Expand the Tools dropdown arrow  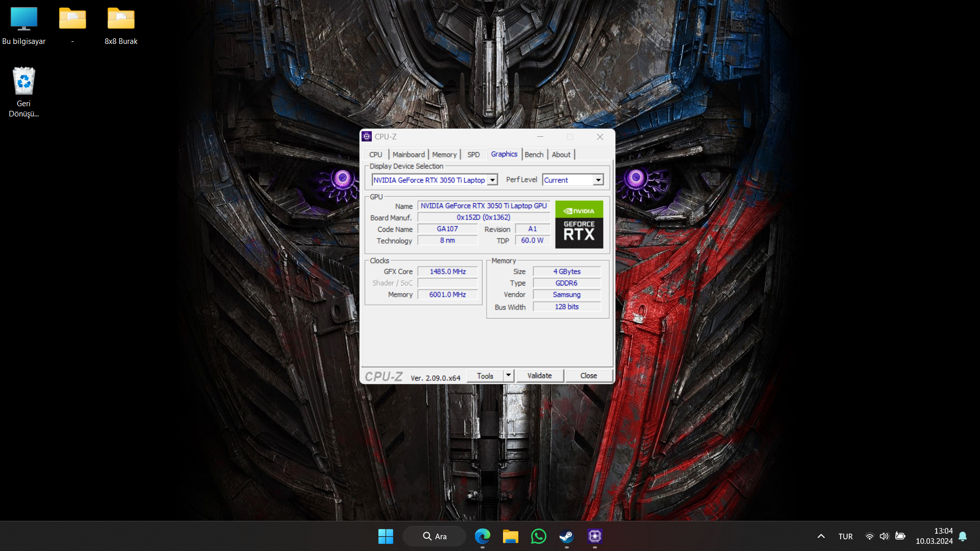click(508, 376)
